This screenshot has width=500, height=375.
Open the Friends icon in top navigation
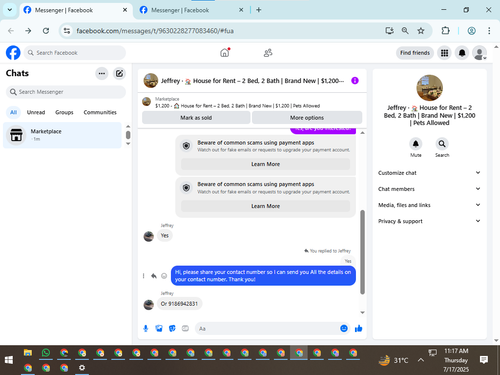tap(268, 53)
